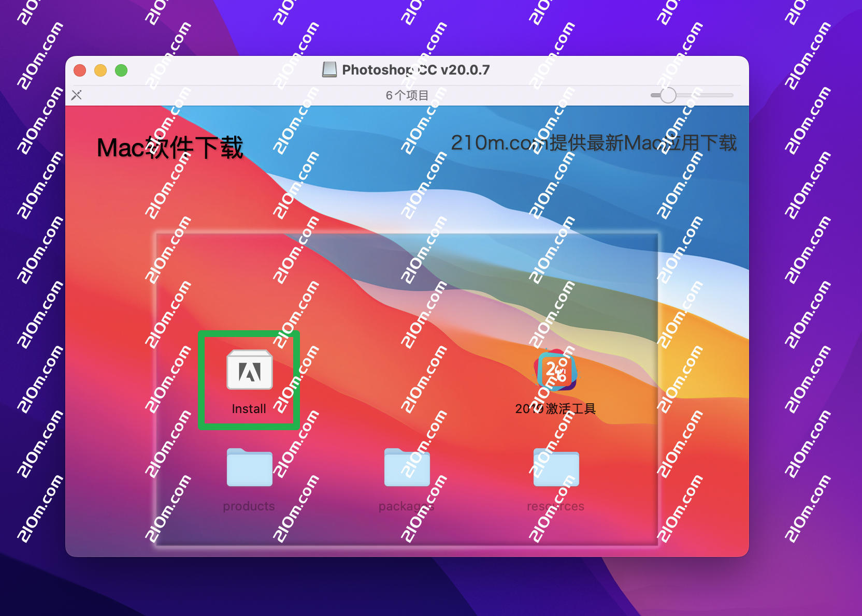Select the Install label text

[249, 409]
